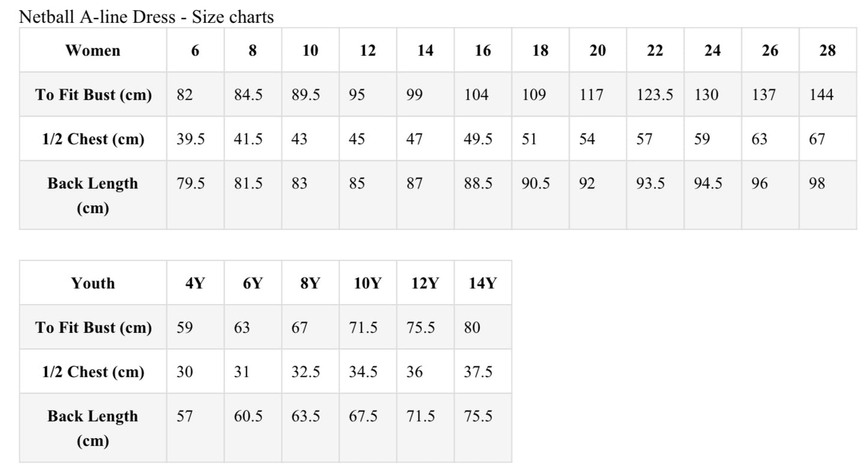
Task: Click Youth table's "Back Length (cm)" row label
Action: pos(93,428)
